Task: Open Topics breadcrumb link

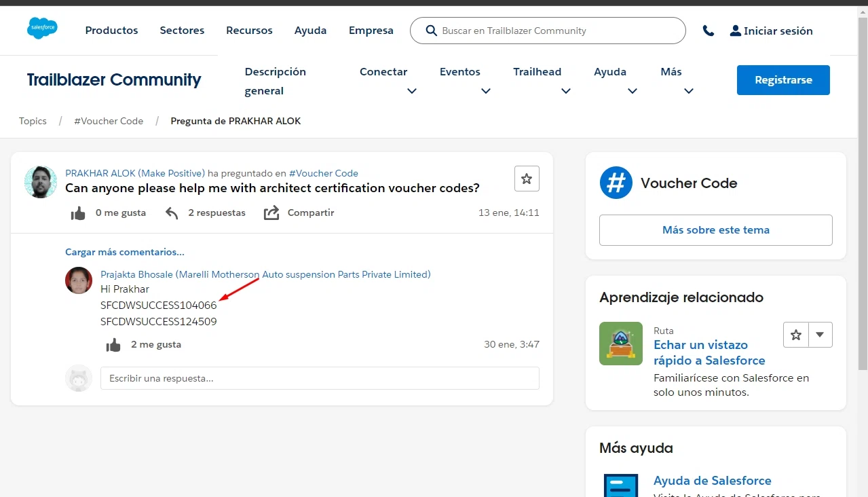Action: pyautogui.click(x=33, y=121)
